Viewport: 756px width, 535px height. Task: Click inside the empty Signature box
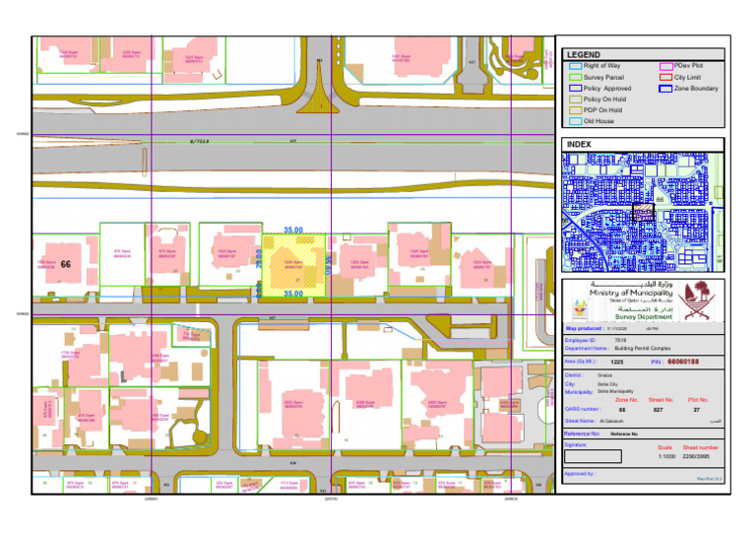point(593,456)
